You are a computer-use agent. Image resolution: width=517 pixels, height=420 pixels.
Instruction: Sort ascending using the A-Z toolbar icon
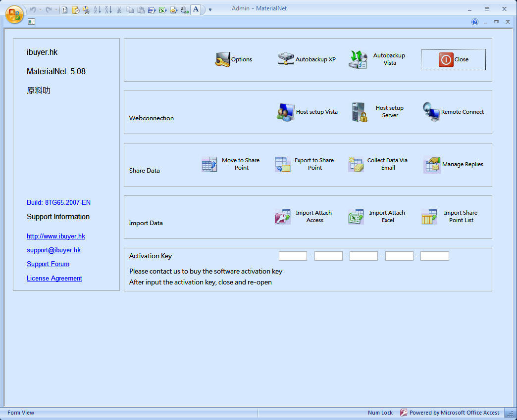pyautogui.click(x=97, y=10)
